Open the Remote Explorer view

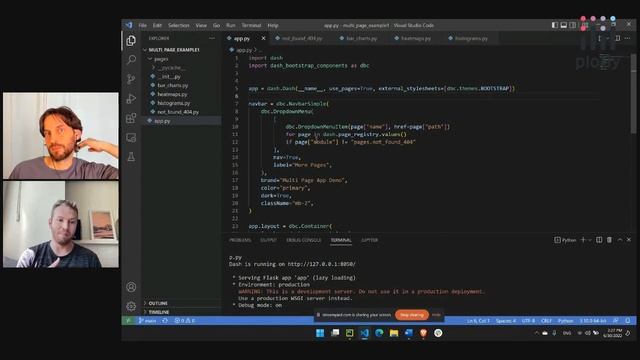coord(131,138)
